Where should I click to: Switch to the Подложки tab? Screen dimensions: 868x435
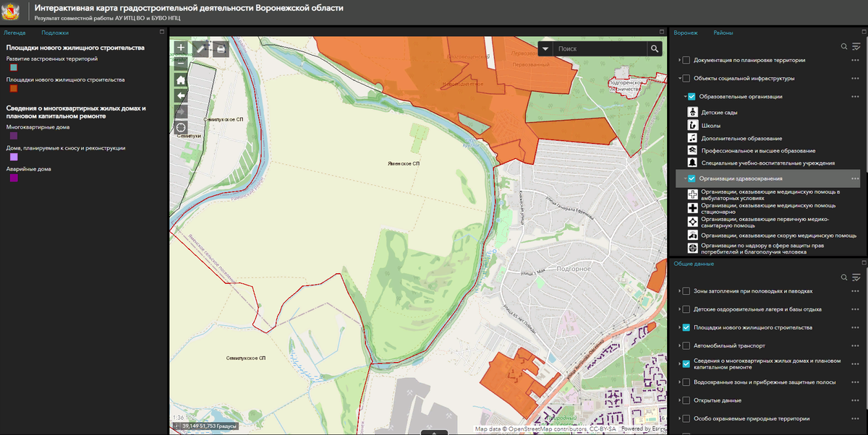[55, 33]
